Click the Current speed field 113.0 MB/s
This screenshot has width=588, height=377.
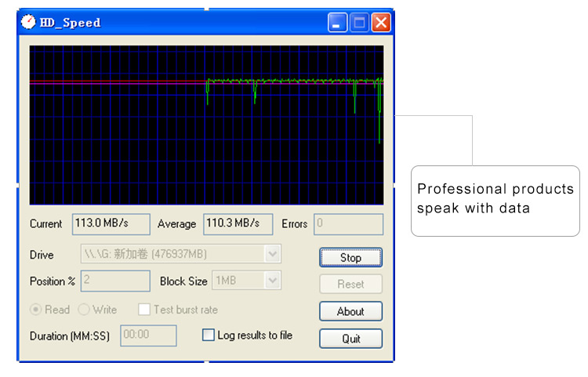111,224
